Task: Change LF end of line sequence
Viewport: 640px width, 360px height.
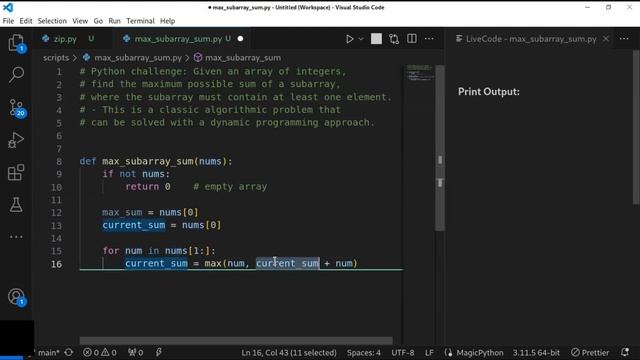Action: (x=429, y=352)
